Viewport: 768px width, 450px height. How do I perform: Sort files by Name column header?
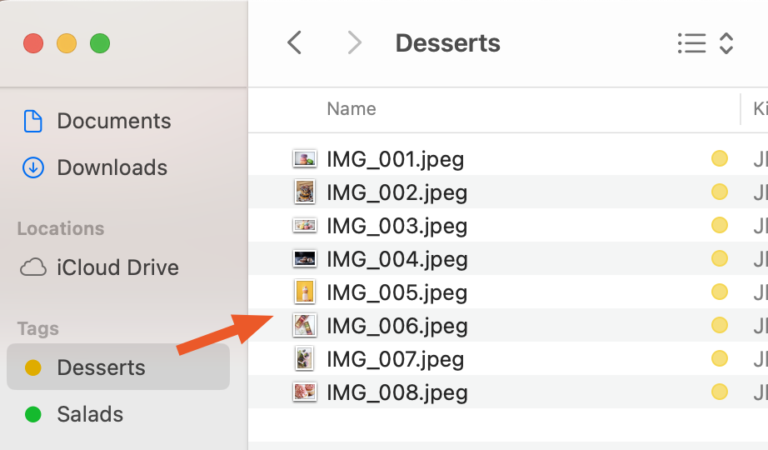352,108
